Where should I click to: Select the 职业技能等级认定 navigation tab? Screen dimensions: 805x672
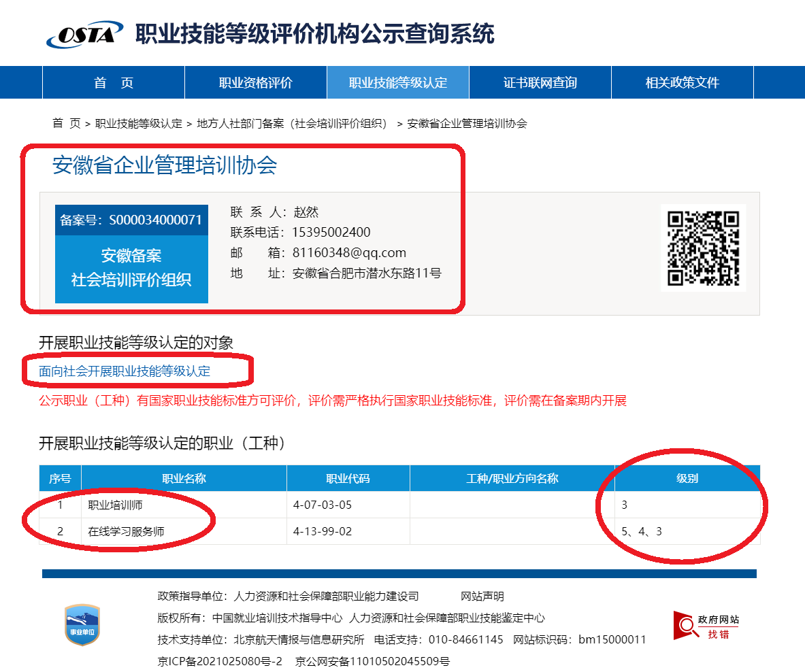point(398,82)
